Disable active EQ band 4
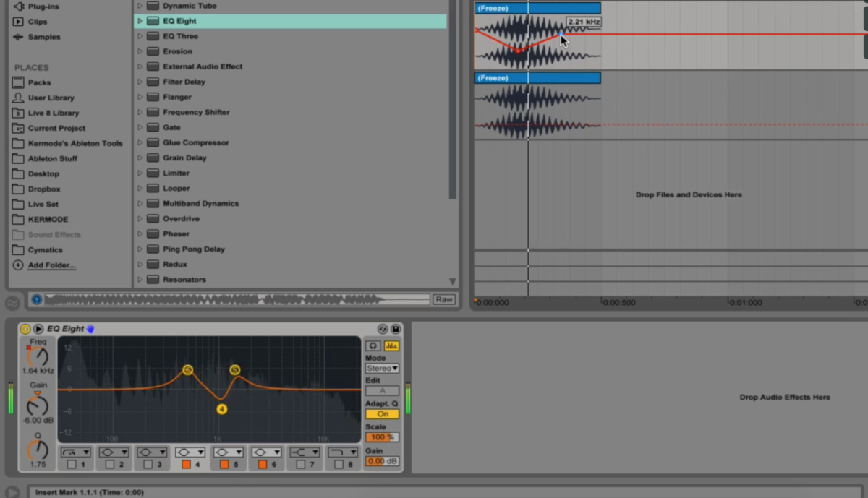Screen dimensions: 868x498 click(186, 465)
